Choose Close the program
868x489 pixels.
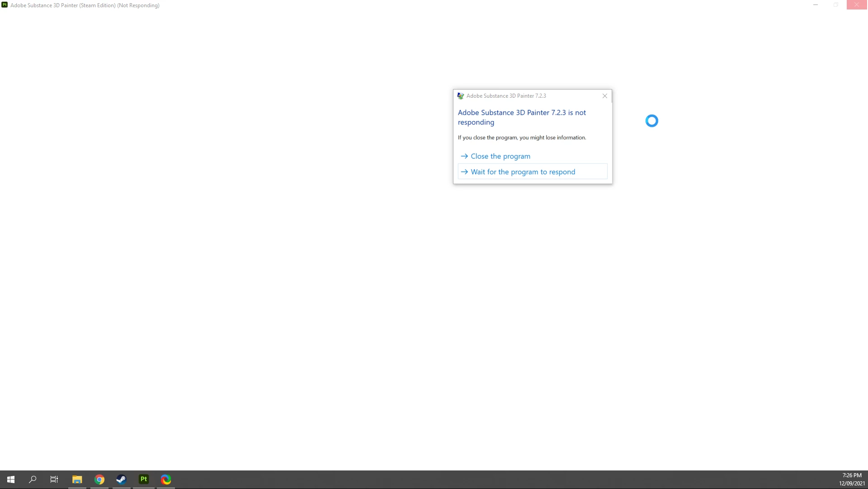pyautogui.click(x=500, y=156)
